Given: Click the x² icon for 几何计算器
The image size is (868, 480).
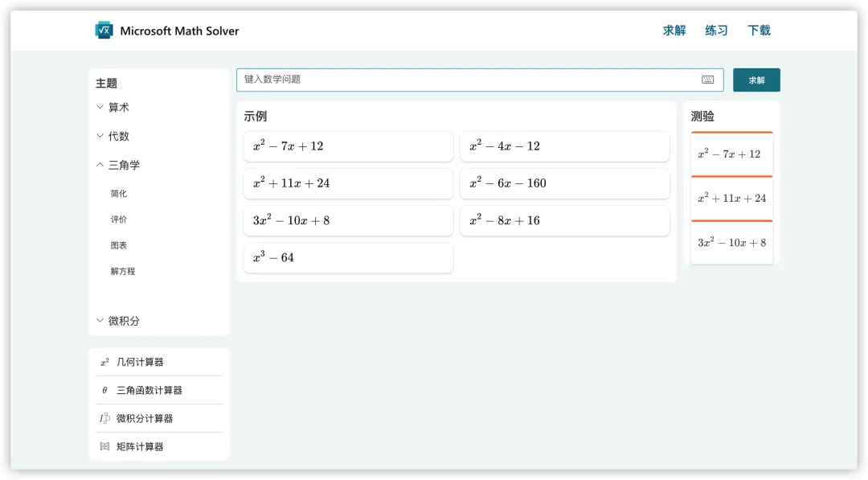Looking at the screenshot, I should coord(104,363).
